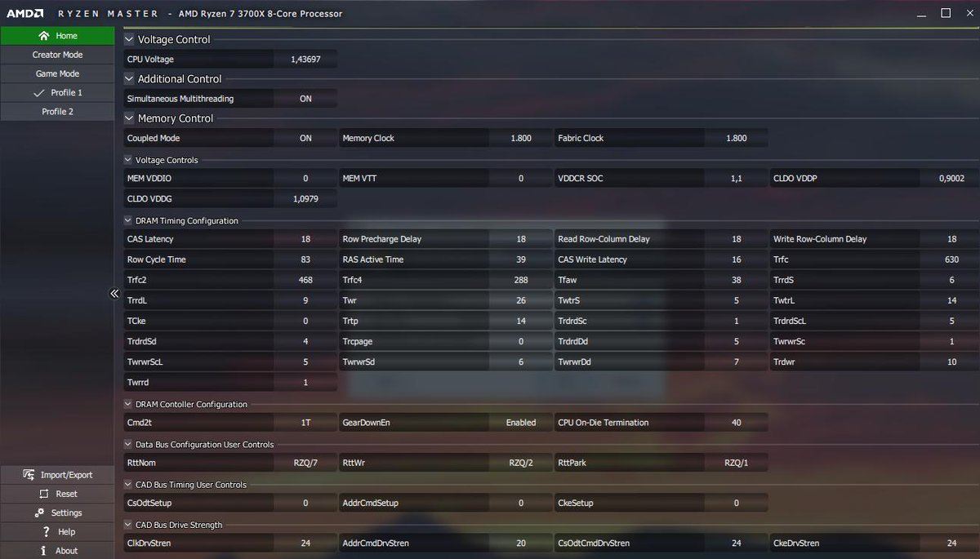
Task: Open RttWr RZQ/2 dropdown value
Action: tap(521, 463)
